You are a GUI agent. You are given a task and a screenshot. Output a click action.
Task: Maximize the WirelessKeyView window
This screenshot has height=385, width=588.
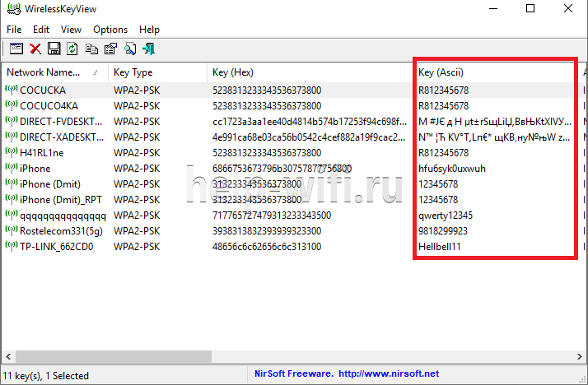pos(530,8)
